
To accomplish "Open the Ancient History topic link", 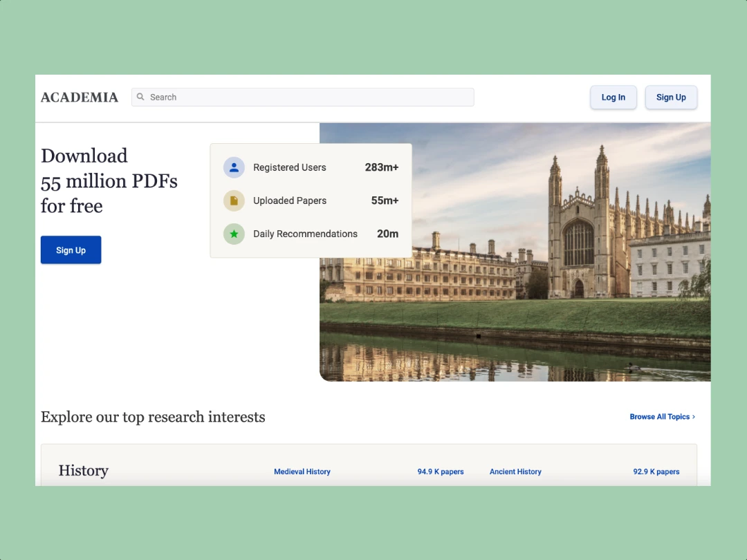I will pyautogui.click(x=515, y=472).
